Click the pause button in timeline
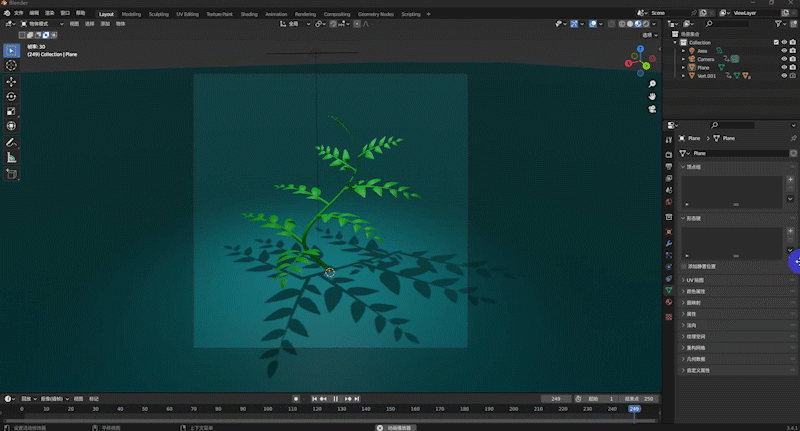 pyautogui.click(x=335, y=398)
